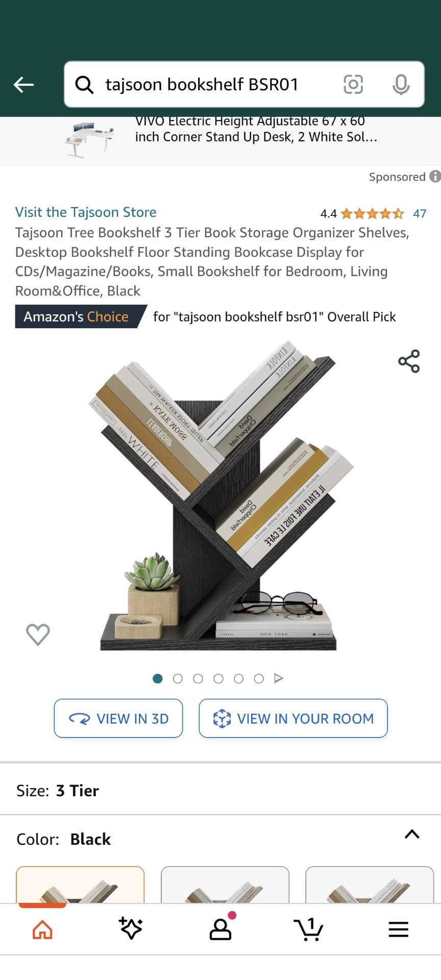441x980 pixels.
Task: Select the second image pagination dot
Action: tap(178, 678)
